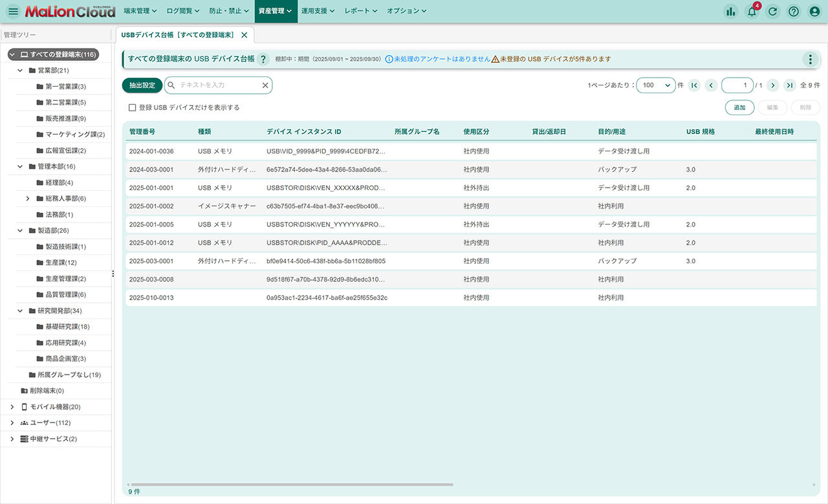Viewport: 828px width, 504px height.
Task: Open notifications bell with badge
Action: 752,11
